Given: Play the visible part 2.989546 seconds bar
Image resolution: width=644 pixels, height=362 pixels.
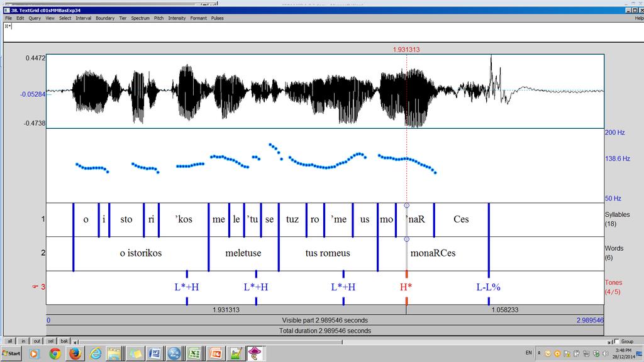Looking at the screenshot, I should click(325, 320).
